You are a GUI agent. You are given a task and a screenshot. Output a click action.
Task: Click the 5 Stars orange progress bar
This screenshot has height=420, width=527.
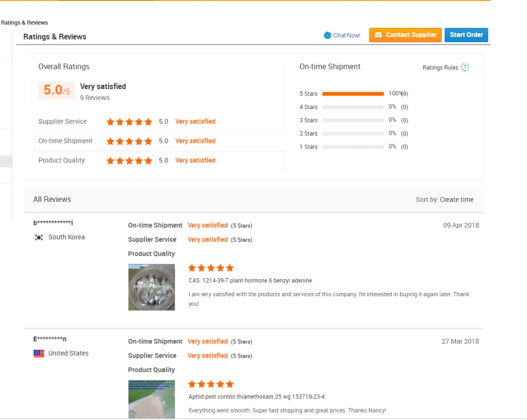(x=353, y=94)
